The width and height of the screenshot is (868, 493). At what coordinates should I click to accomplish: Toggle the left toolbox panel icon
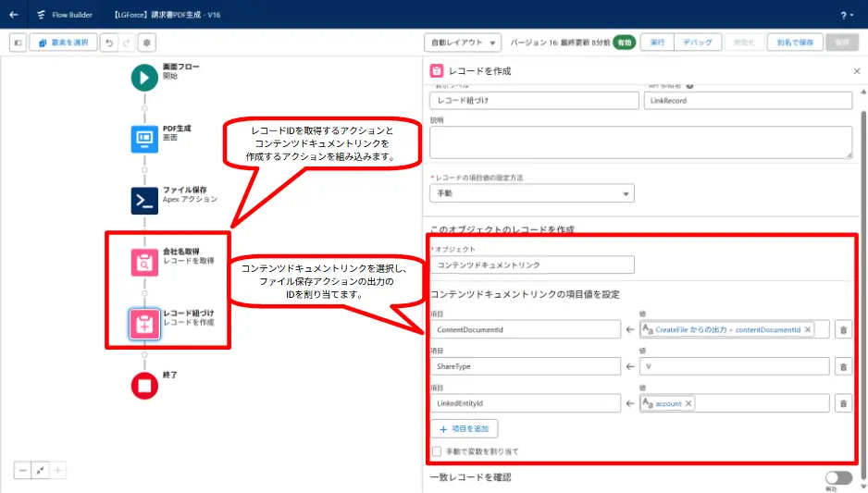coord(18,43)
